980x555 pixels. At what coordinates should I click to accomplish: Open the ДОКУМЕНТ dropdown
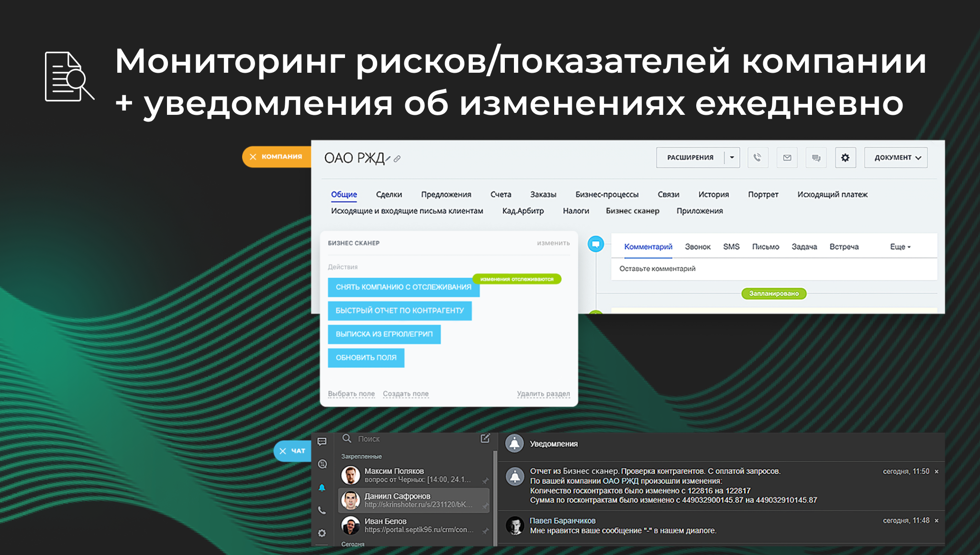tap(896, 157)
